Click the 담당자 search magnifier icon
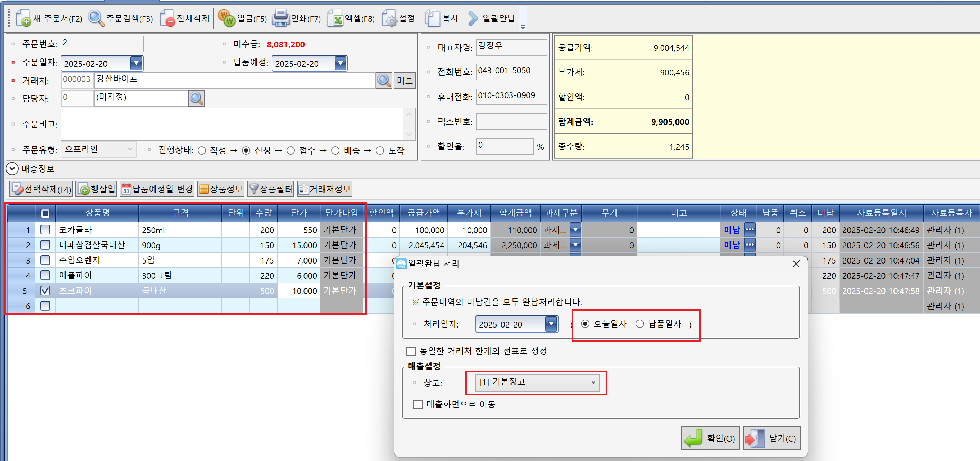 pyautogui.click(x=196, y=99)
